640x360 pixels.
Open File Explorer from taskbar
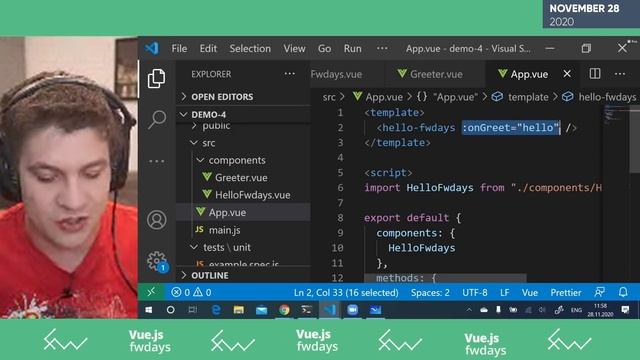239,310
